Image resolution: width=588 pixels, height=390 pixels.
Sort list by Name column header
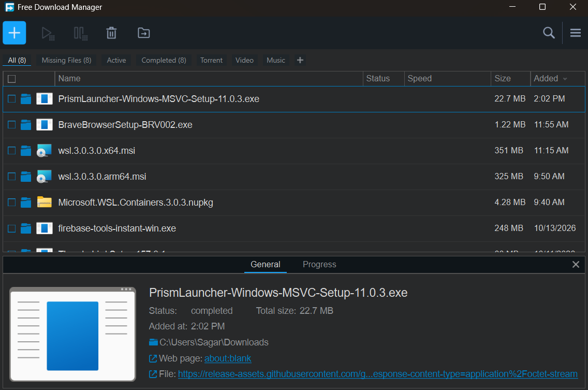point(209,78)
